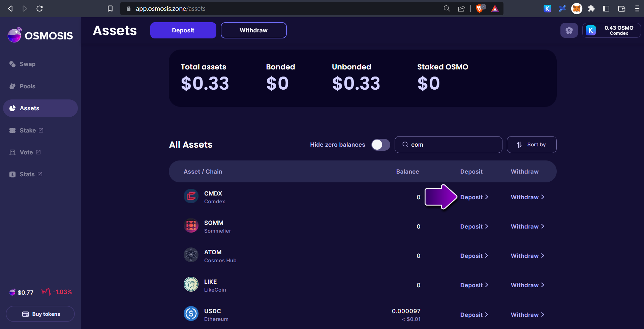Click the Osmosis logo

pyautogui.click(x=40, y=35)
